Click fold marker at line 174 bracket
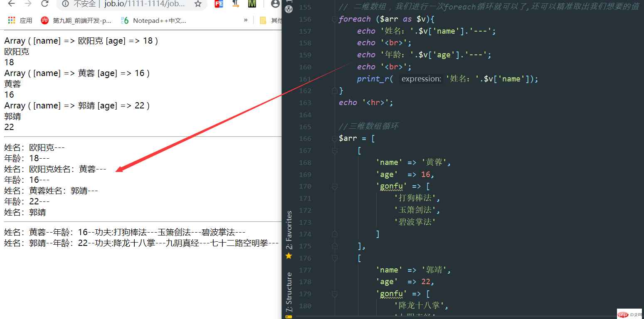Screen dimensions: 644x319 [x=334, y=234]
